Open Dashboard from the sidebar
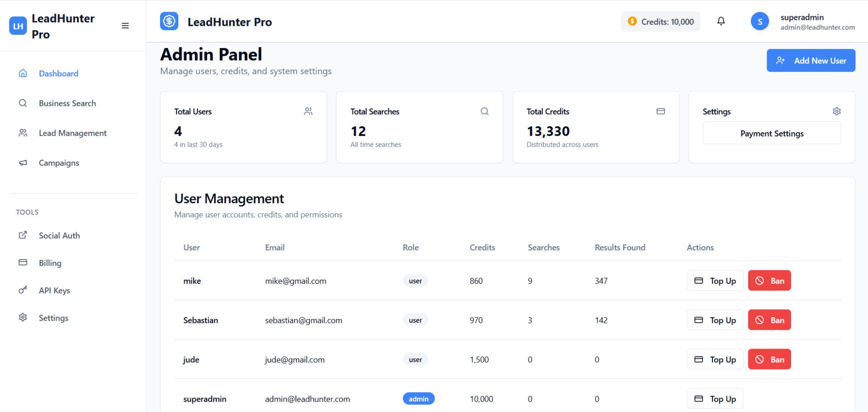This screenshot has width=868, height=412. pos(58,73)
